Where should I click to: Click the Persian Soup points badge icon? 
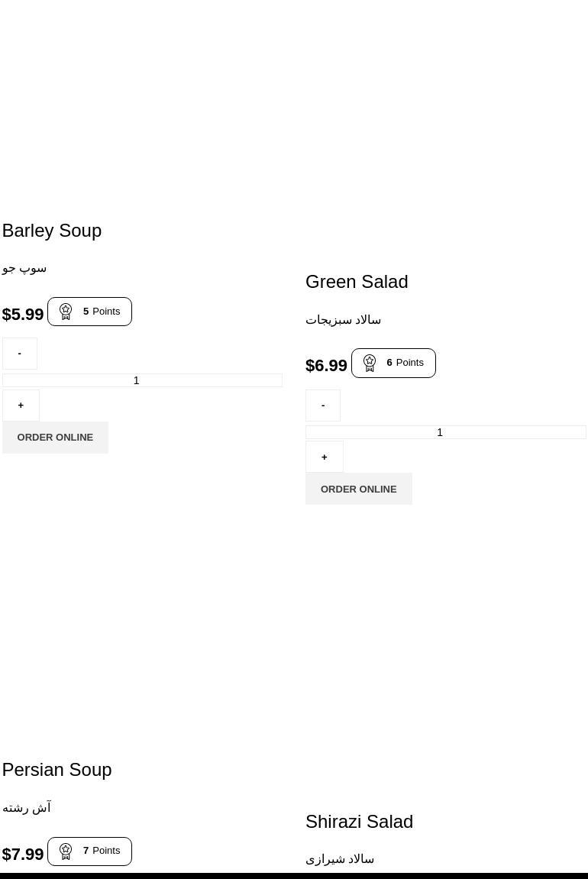pyautogui.click(x=66, y=851)
